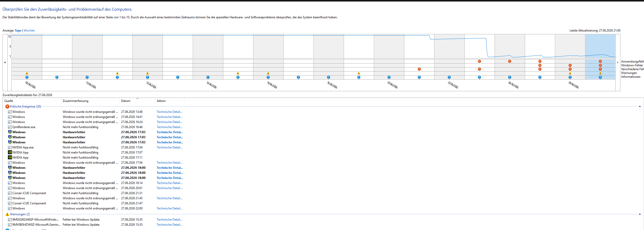Open Technische Details for Windows 22:00 event
The image size is (644, 230).
[169, 208]
